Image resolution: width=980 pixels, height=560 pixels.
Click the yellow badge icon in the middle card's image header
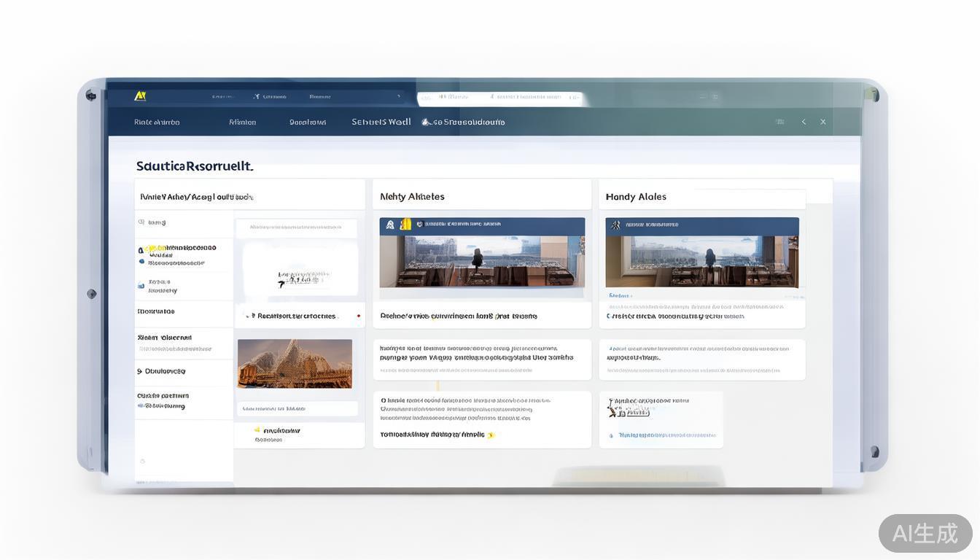pyautogui.click(x=406, y=225)
